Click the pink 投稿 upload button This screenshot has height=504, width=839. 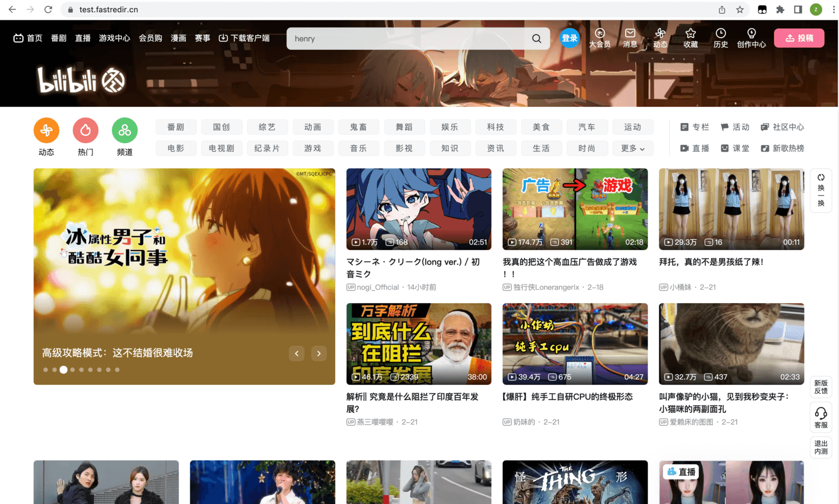click(799, 38)
